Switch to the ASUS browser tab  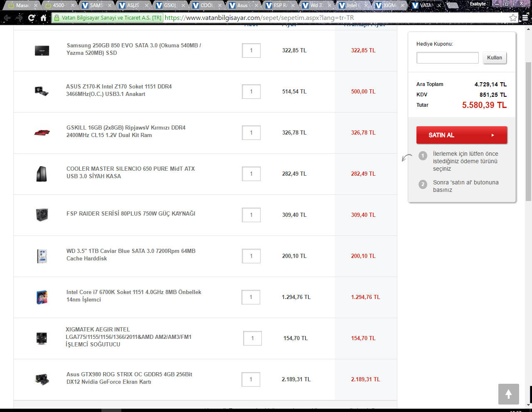133,5
